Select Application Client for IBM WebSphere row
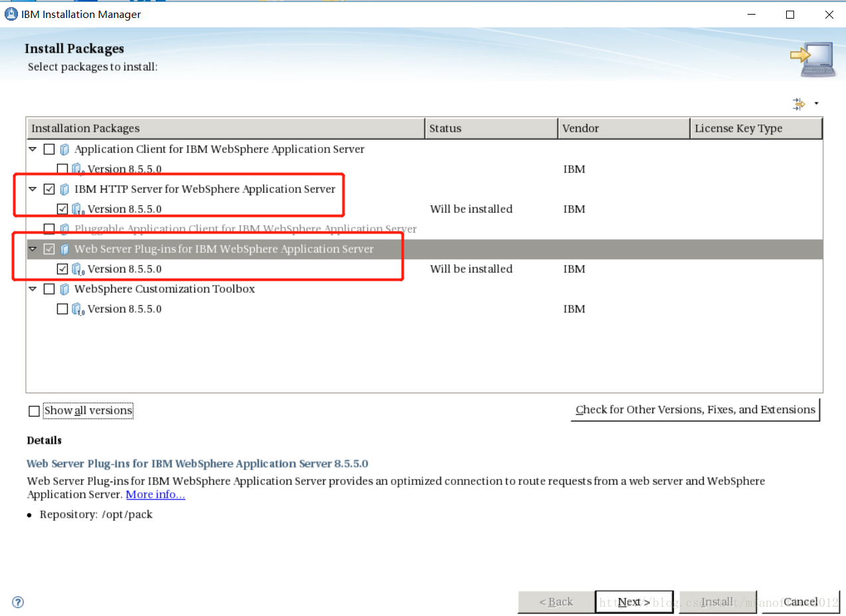The width and height of the screenshot is (846, 616). (x=219, y=149)
